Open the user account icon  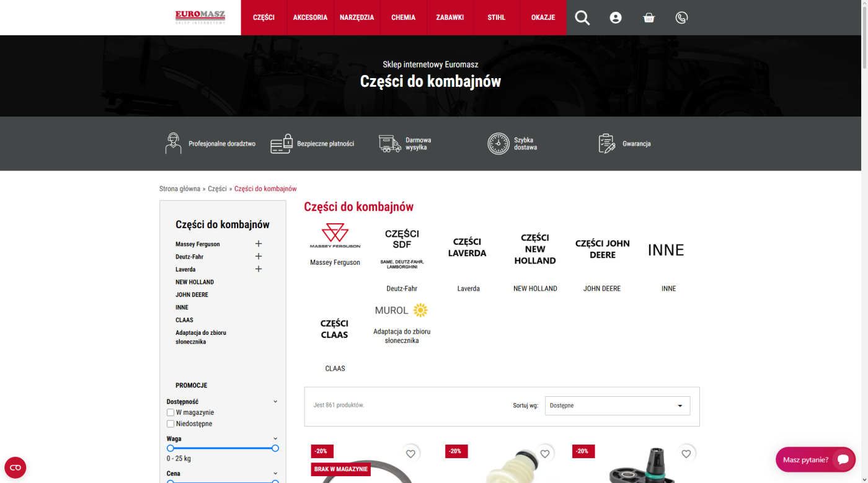pyautogui.click(x=616, y=18)
